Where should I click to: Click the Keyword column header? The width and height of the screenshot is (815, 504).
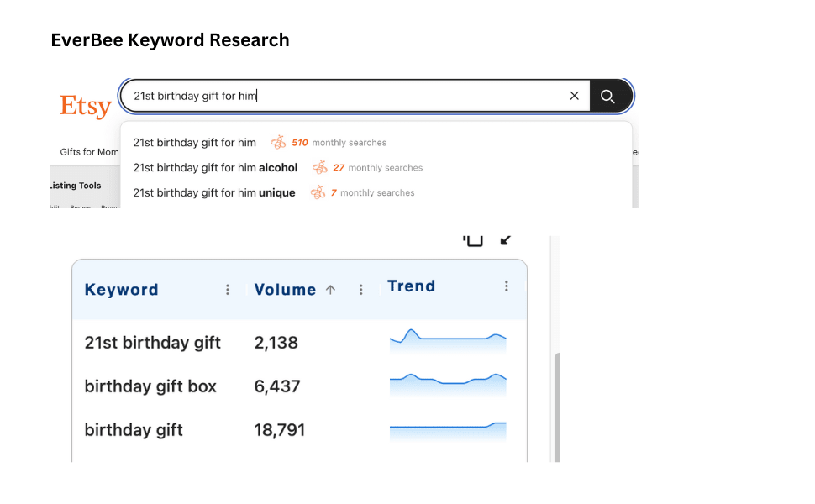(121, 290)
